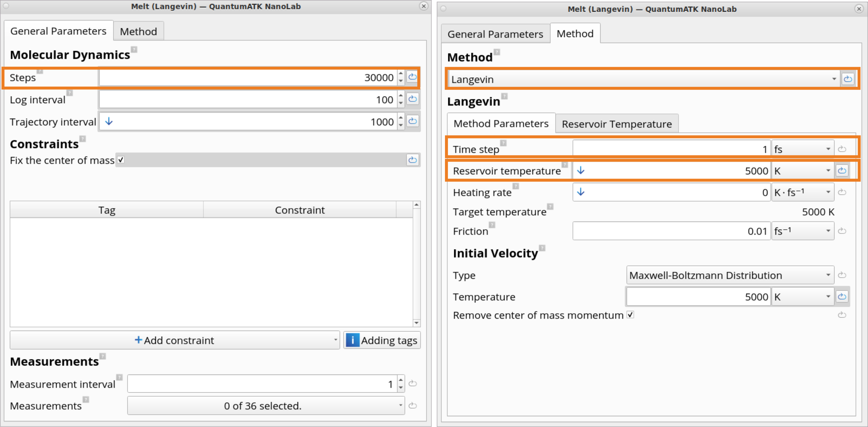
Task: Select General Parameters tab in left window
Action: coord(58,31)
